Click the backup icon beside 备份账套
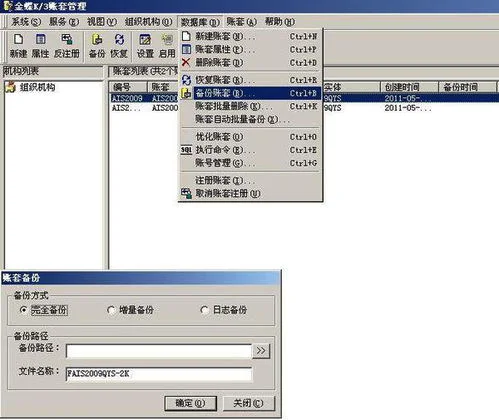Screen dimensions: 499x420 (186, 93)
